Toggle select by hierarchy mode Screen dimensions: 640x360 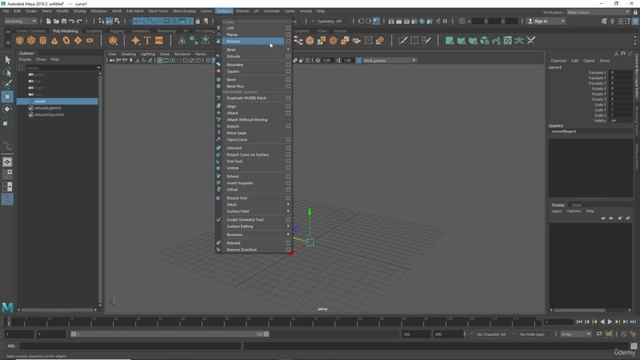(101, 21)
